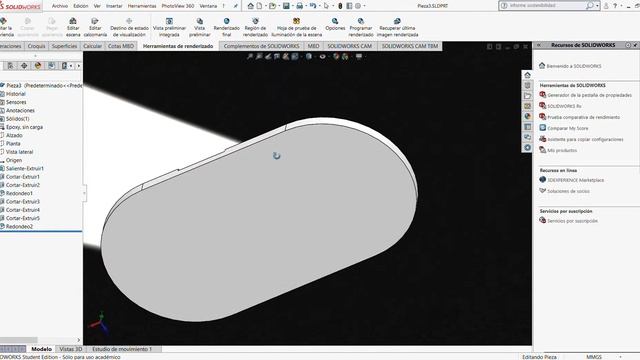Open the PhotoView 360 menu
The height and width of the screenshot is (360, 640).
[x=178, y=6]
